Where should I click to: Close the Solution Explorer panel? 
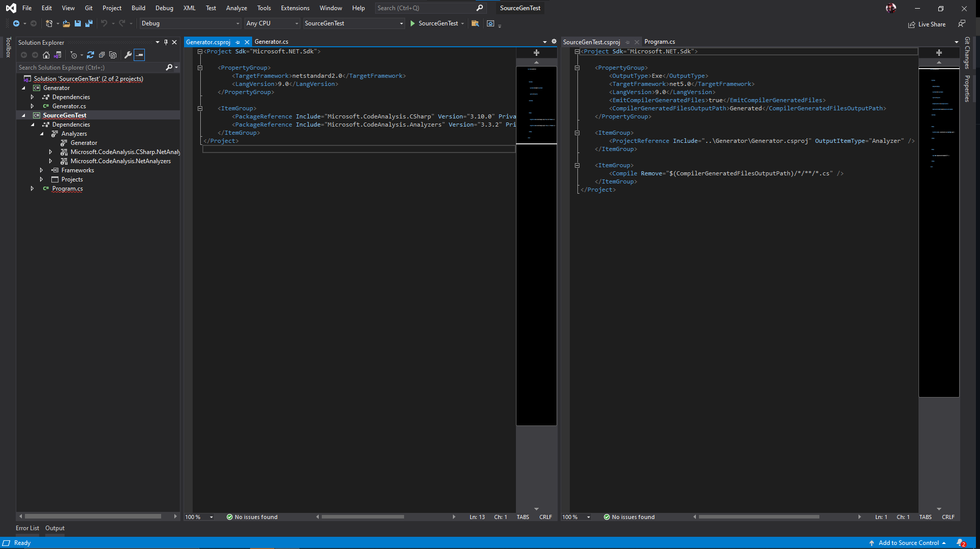pyautogui.click(x=174, y=42)
